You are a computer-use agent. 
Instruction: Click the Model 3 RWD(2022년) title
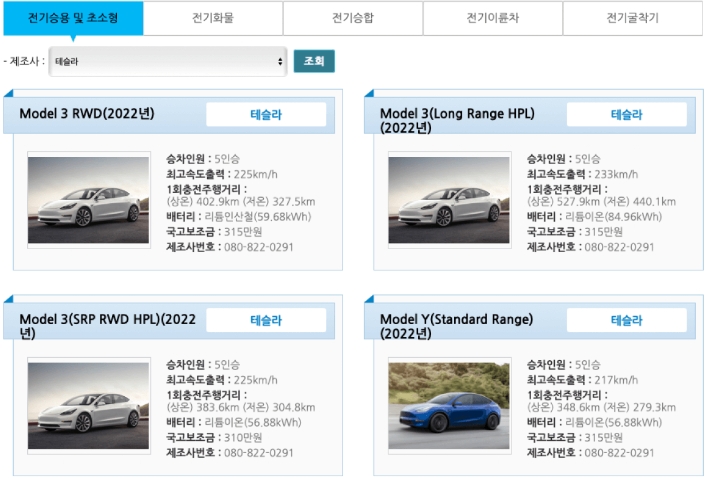[x=87, y=113]
